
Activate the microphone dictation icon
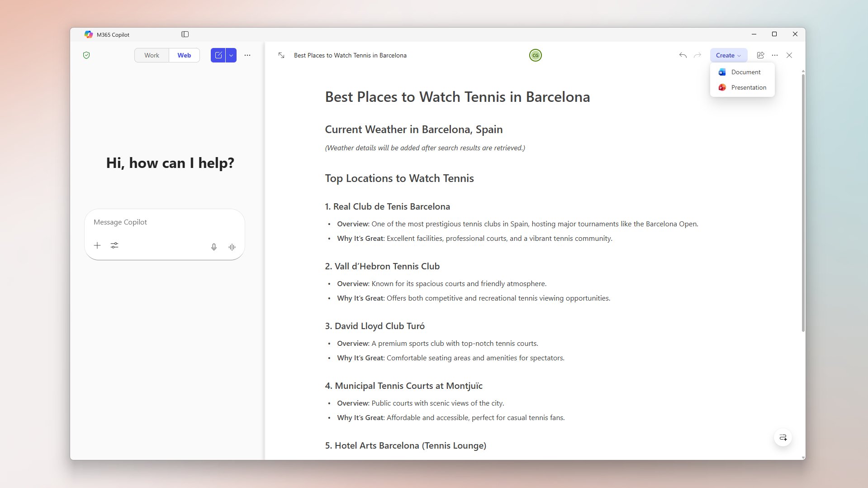[213, 247]
